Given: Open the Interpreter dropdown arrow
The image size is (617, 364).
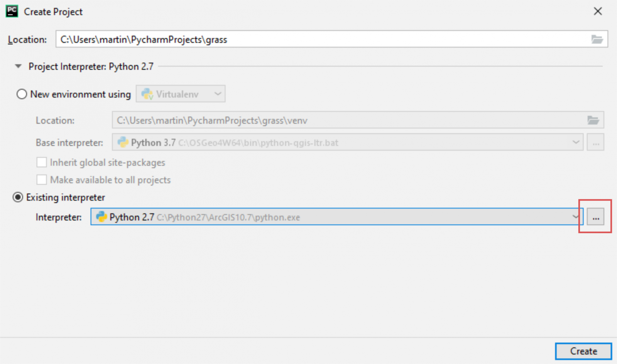Looking at the screenshot, I should click(x=576, y=217).
